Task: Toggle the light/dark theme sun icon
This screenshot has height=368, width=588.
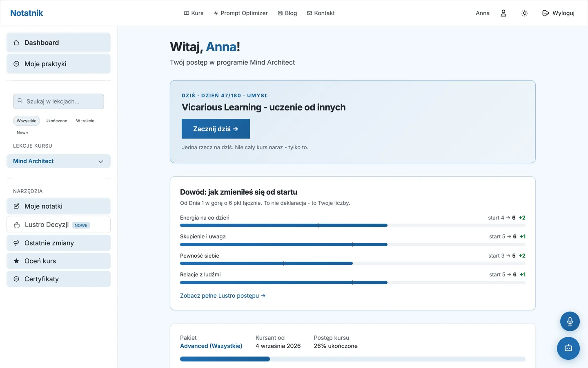Action: tap(525, 13)
